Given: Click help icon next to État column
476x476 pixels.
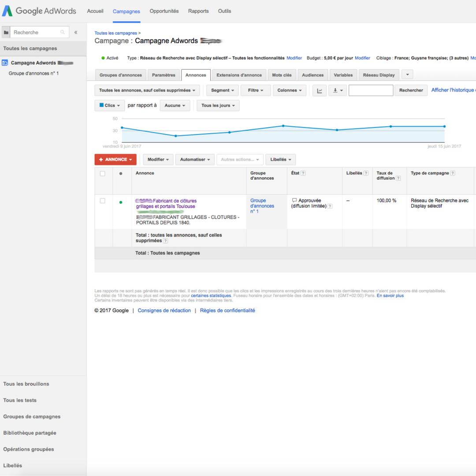Looking at the screenshot, I should click(303, 173).
